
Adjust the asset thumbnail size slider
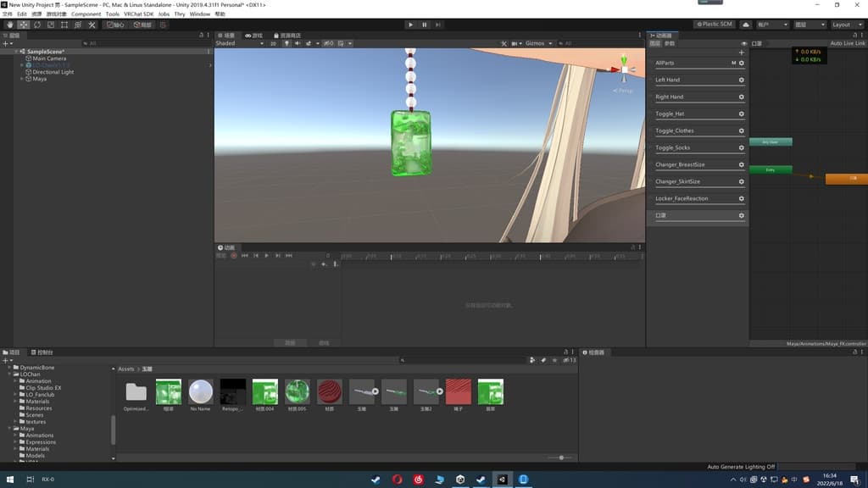click(x=559, y=457)
